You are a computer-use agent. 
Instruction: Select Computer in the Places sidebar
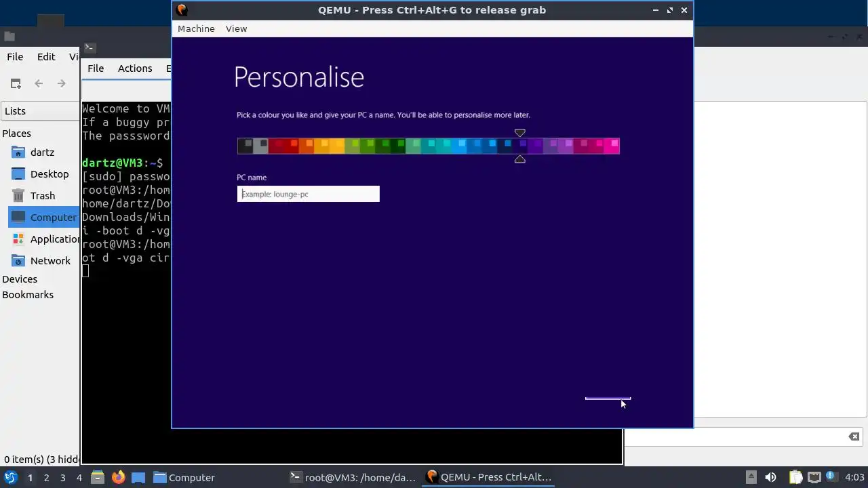44,218
